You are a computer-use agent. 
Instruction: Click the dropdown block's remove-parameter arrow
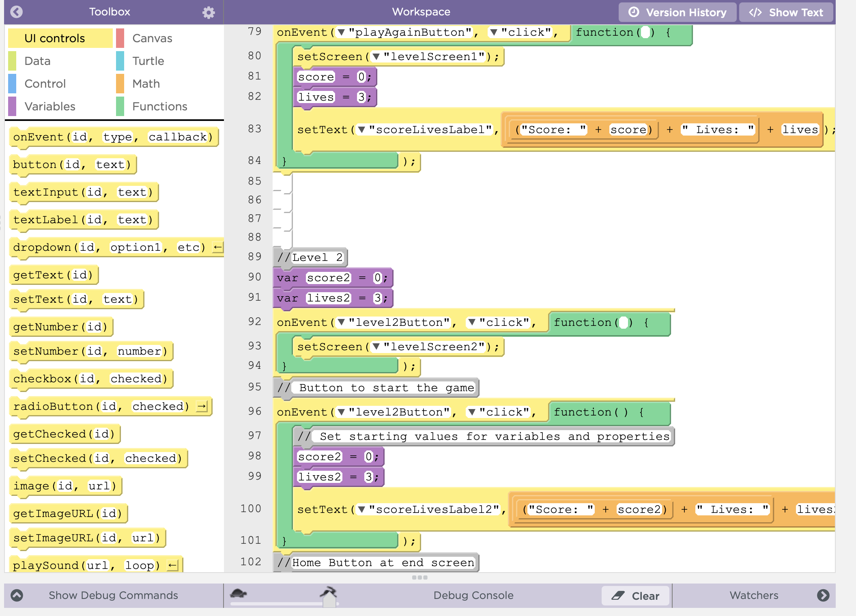(218, 247)
